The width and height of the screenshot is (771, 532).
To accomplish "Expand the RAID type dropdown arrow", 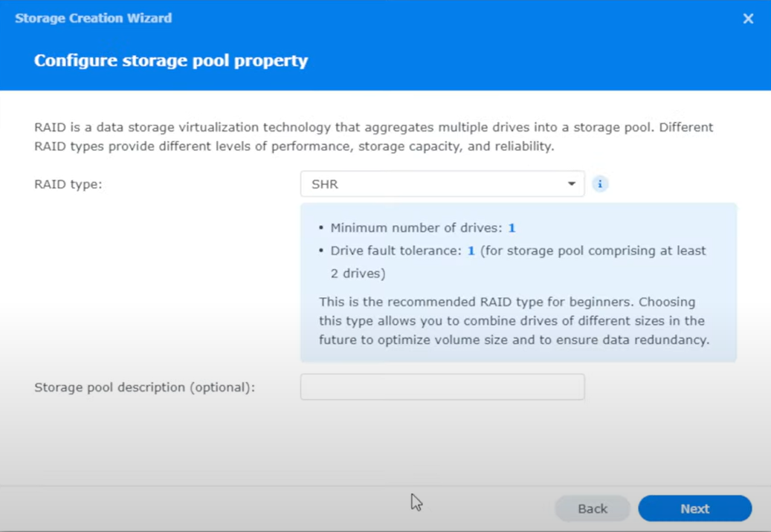I will [x=571, y=184].
